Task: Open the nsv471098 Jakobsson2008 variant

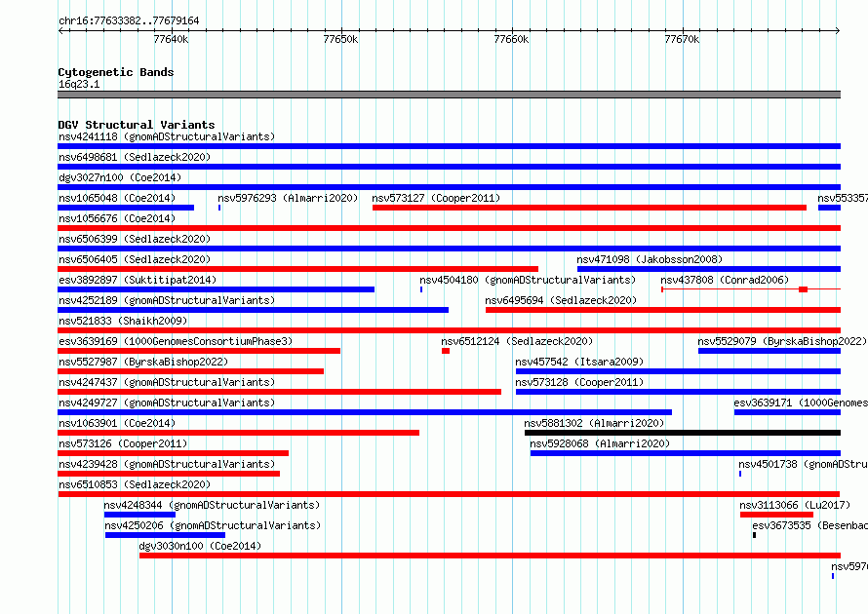Action: [650, 259]
